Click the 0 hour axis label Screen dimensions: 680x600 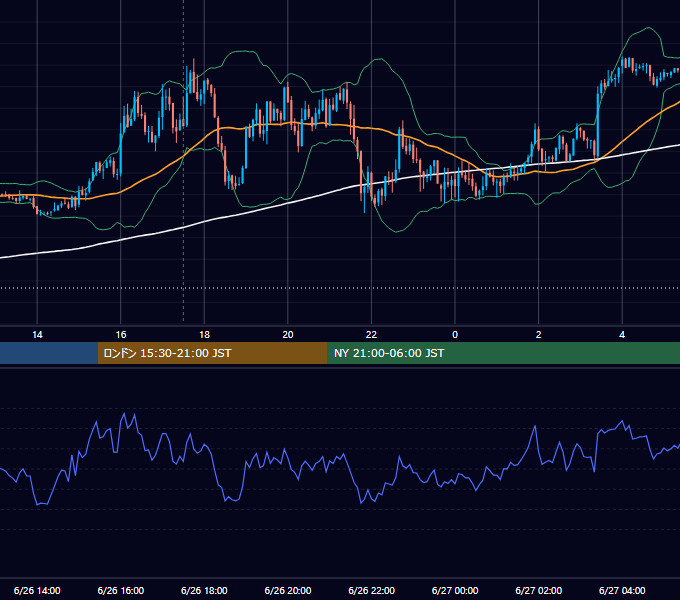point(455,335)
